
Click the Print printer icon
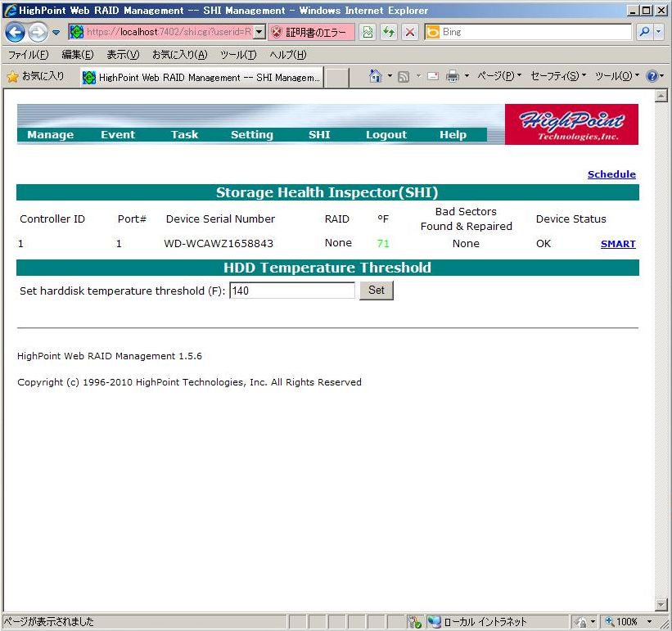click(452, 77)
